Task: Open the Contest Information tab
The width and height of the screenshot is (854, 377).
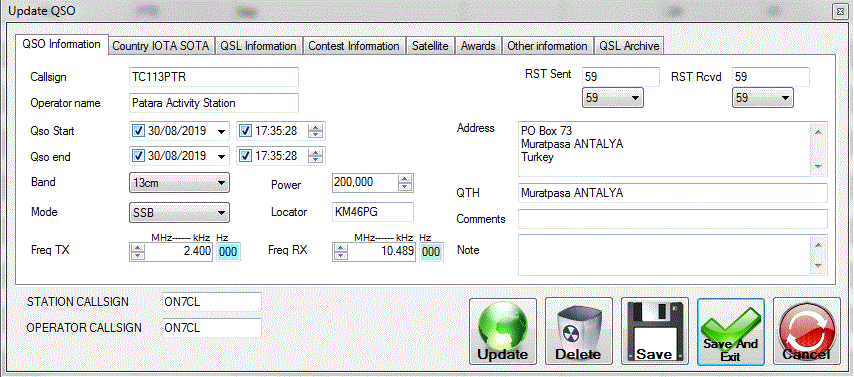Action: pyautogui.click(x=354, y=46)
